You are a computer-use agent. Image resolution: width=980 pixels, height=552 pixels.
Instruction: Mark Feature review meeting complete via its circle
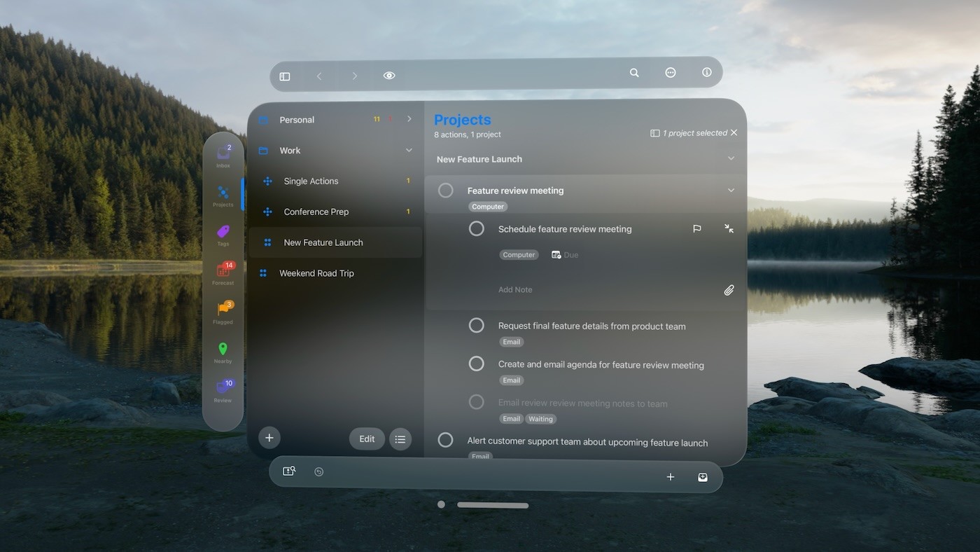tap(445, 190)
